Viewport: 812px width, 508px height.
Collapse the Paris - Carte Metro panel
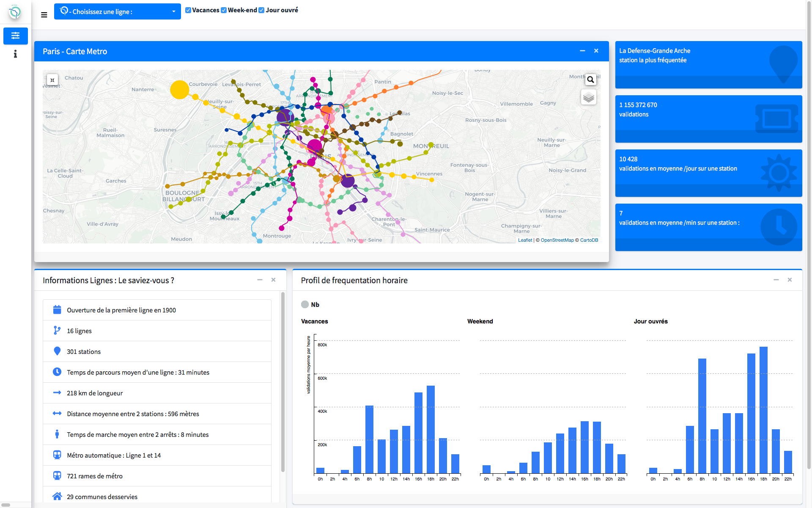(x=582, y=51)
